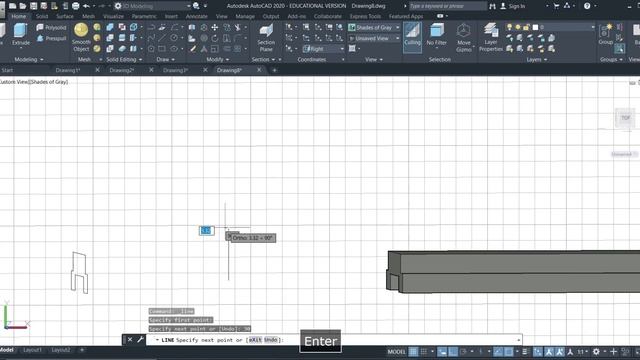The width and height of the screenshot is (640, 360).
Task: Open Layer Properties manager
Action: [x=490, y=38]
